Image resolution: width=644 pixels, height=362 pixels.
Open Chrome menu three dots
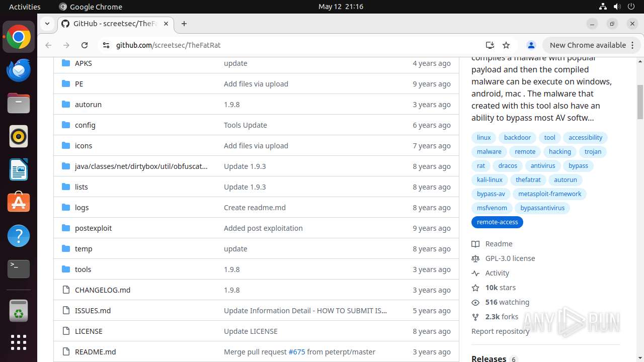click(632, 45)
